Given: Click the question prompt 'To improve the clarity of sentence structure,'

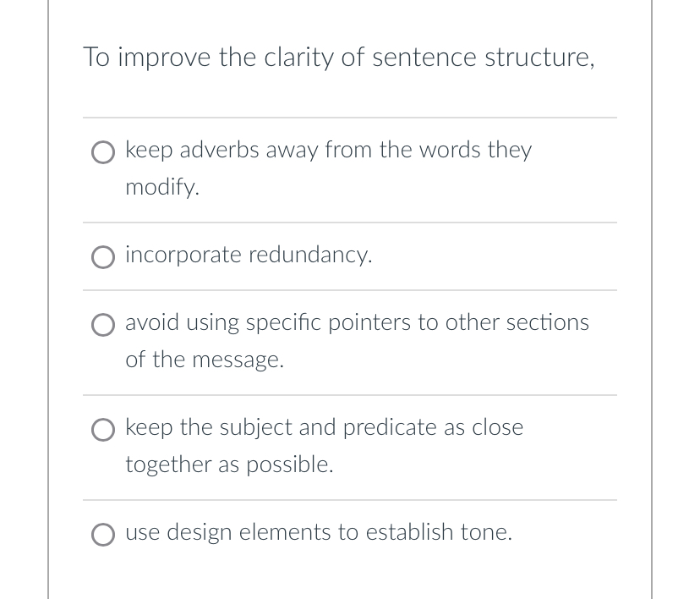Looking at the screenshot, I should [339, 58].
